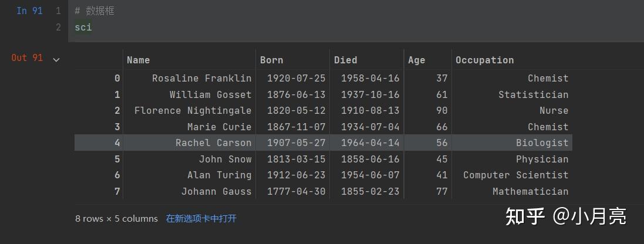This screenshot has width=644, height=244.
Task: Select row index 0 in the table
Action: (x=117, y=78)
